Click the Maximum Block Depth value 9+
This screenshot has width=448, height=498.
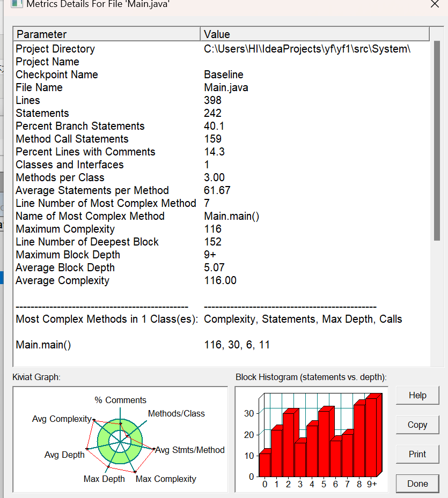(x=210, y=255)
